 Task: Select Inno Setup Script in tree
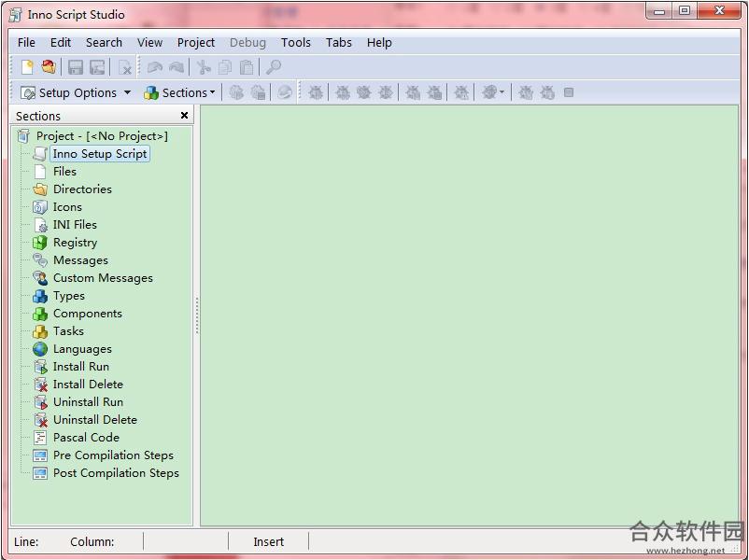tap(100, 154)
